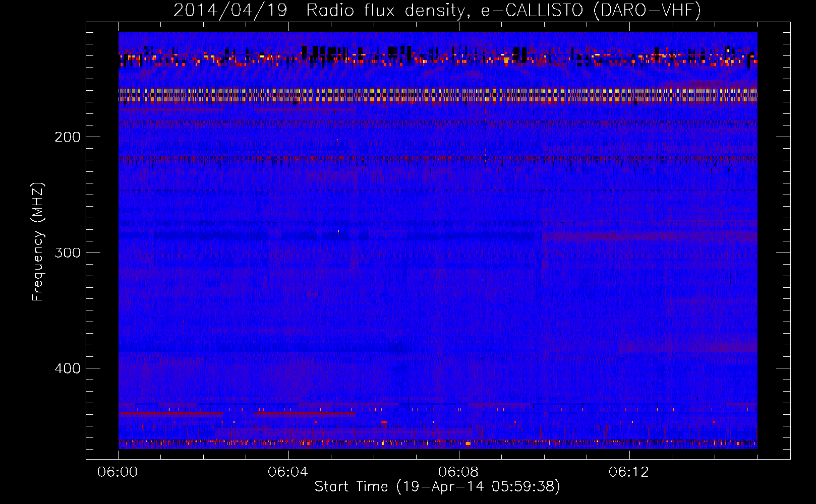Click the 'Frequency (MHZ)' axis label
Viewport: 816px width, 504px height.
coord(38,241)
